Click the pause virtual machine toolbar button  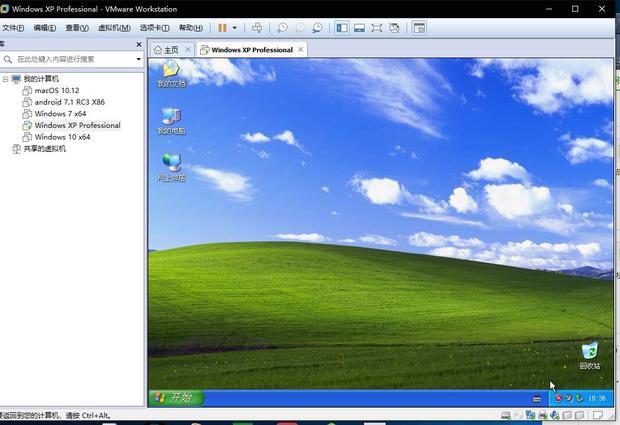point(222,28)
